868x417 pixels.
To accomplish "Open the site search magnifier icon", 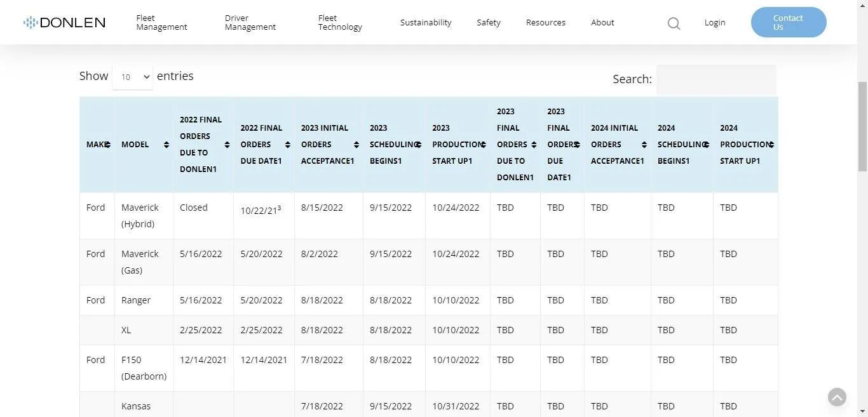I will (x=674, y=23).
